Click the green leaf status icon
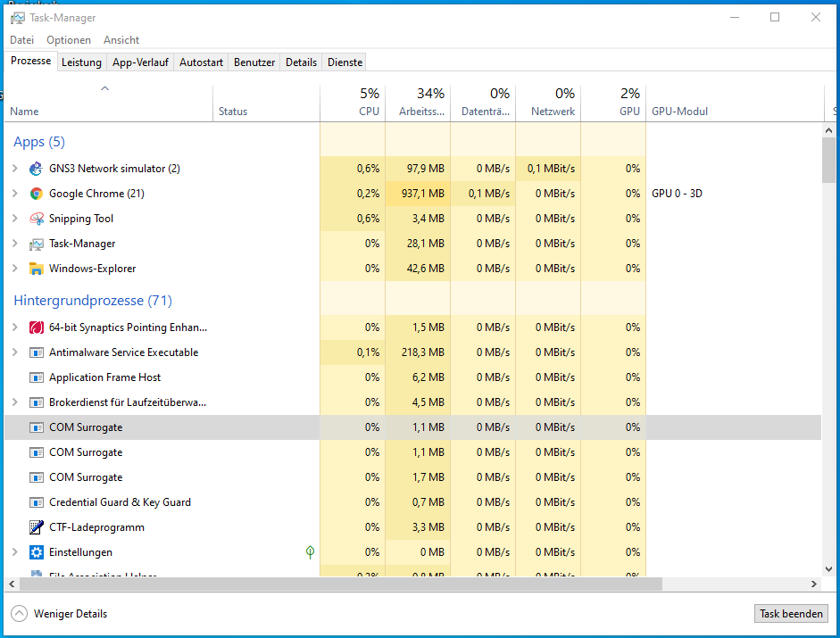Image resolution: width=840 pixels, height=638 pixels. click(x=310, y=552)
